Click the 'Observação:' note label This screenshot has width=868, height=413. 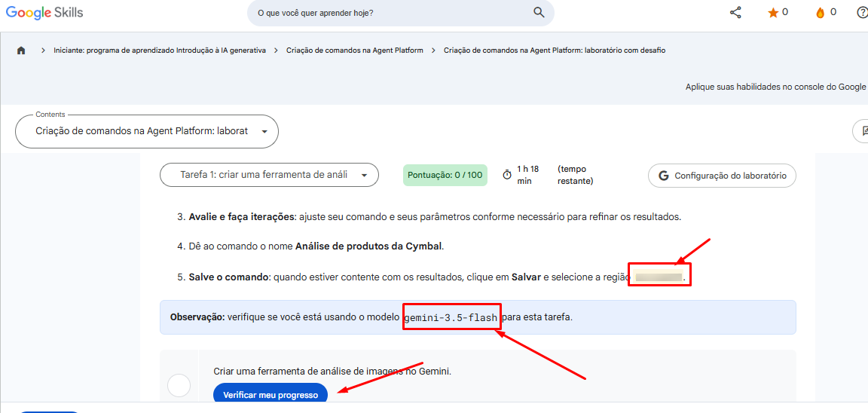[x=197, y=318]
